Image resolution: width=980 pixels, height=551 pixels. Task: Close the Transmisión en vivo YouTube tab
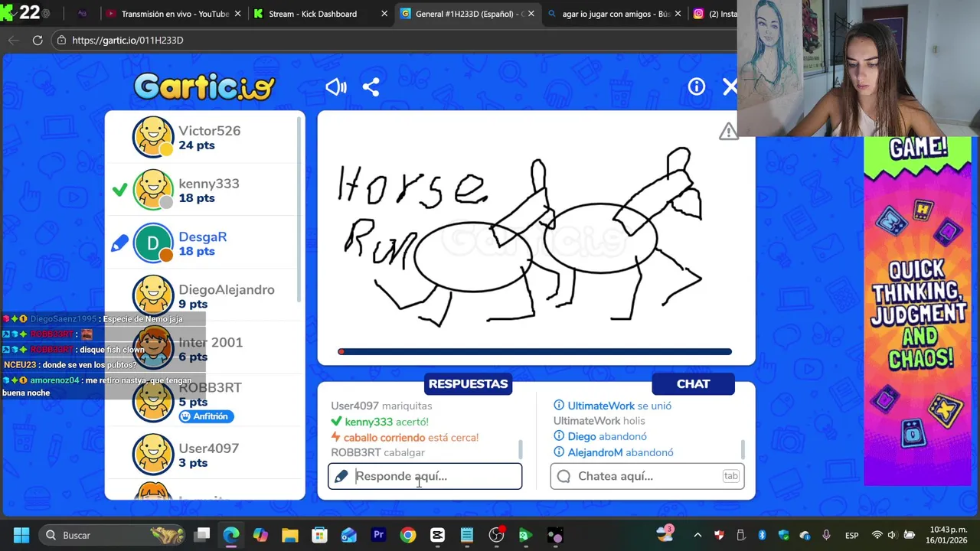point(237,14)
